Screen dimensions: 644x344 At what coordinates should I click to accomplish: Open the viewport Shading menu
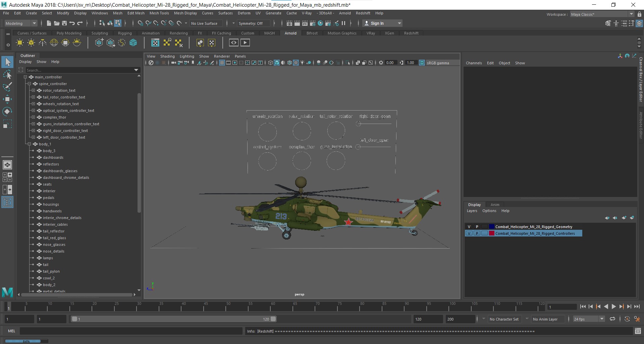[167, 56]
